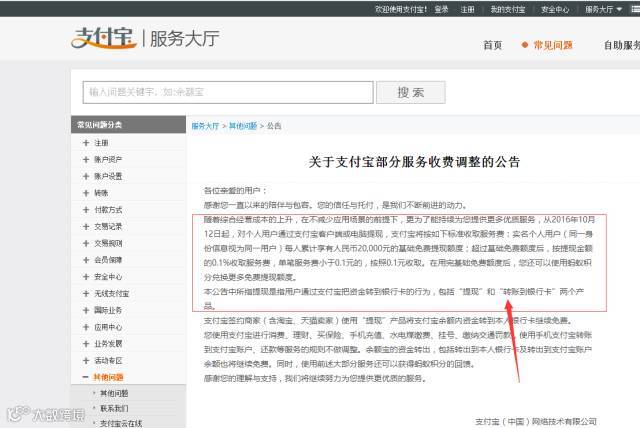The width and height of the screenshot is (640, 428).
Task: Open 我的支付宝 in the top bar
Action: 508,9
